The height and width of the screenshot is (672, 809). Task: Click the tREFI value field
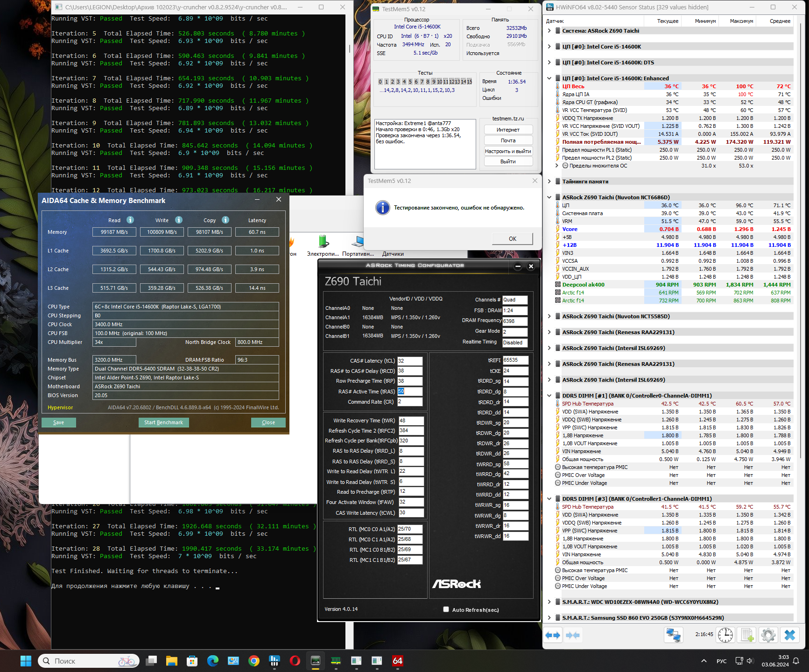coord(516,360)
